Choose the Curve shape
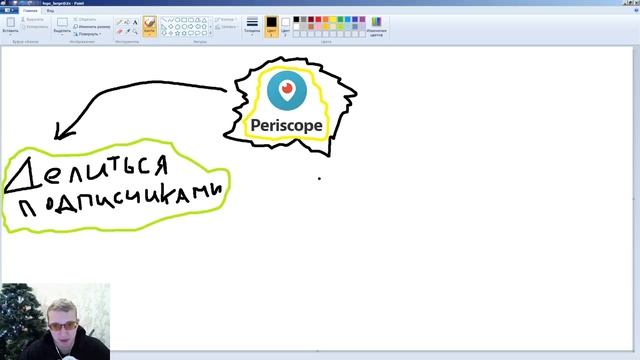The image size is (640, 360). 171,20
